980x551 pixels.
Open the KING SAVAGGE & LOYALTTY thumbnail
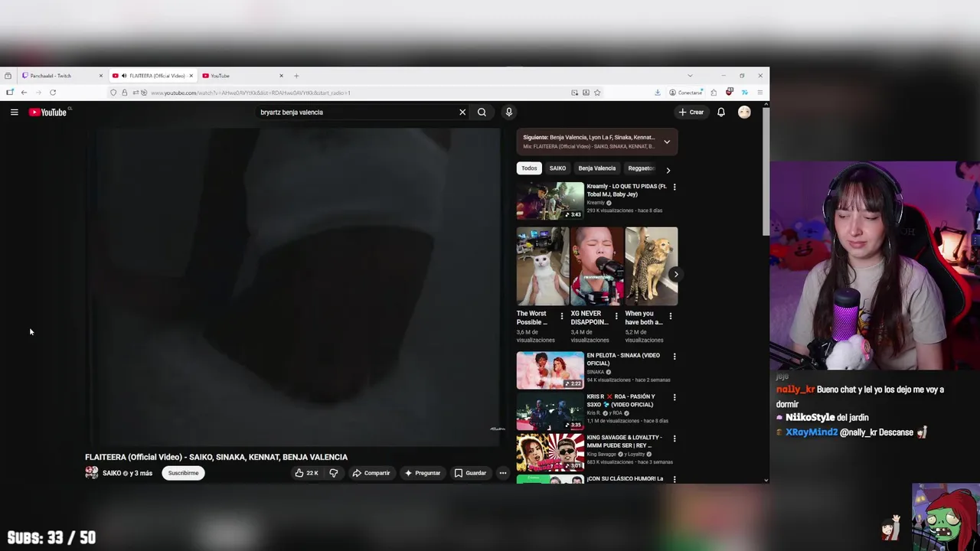pos(550,452)
